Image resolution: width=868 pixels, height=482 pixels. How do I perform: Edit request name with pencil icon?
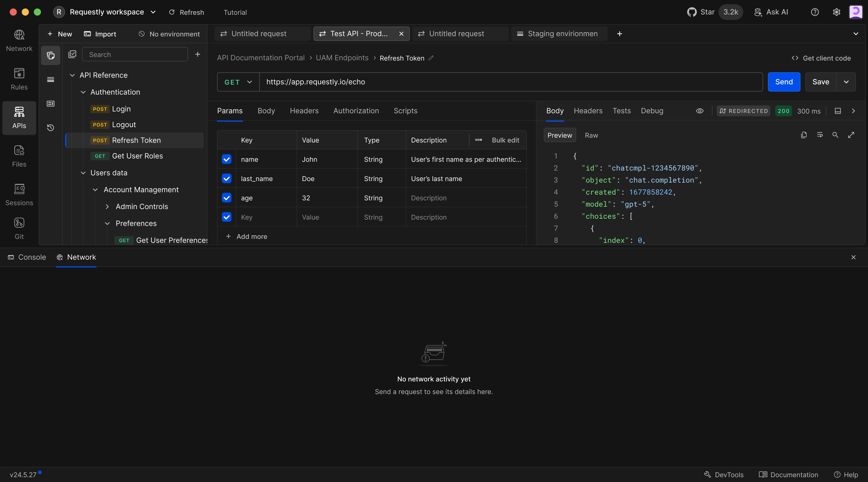point(431,58)
